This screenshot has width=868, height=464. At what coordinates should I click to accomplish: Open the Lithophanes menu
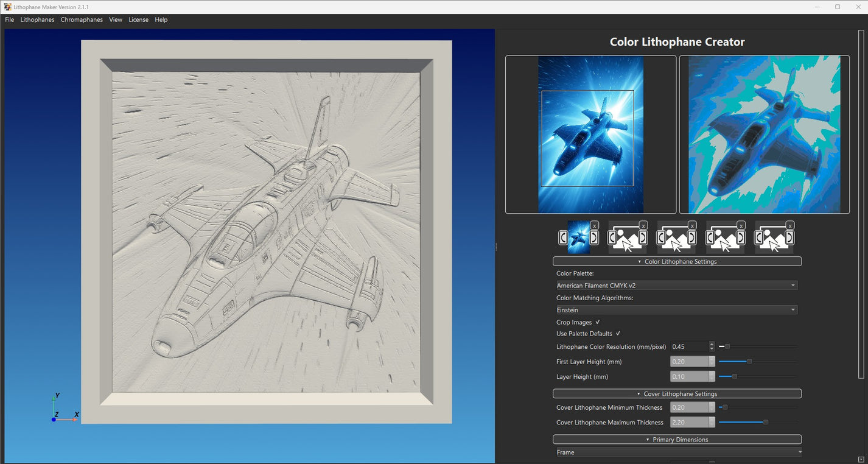click(x=37, y=19)
